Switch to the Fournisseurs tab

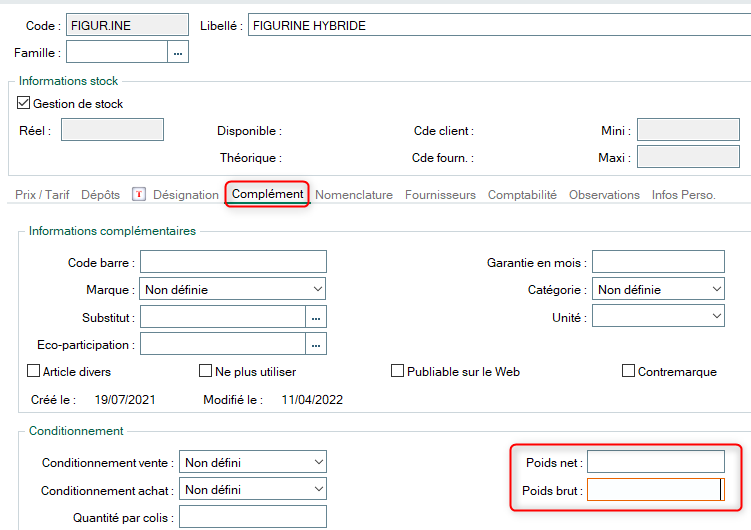coord(440,195)
